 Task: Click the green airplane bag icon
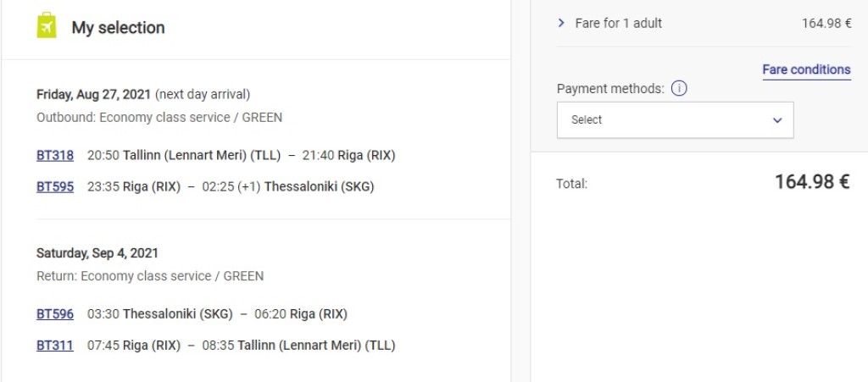tap(47, 26)
